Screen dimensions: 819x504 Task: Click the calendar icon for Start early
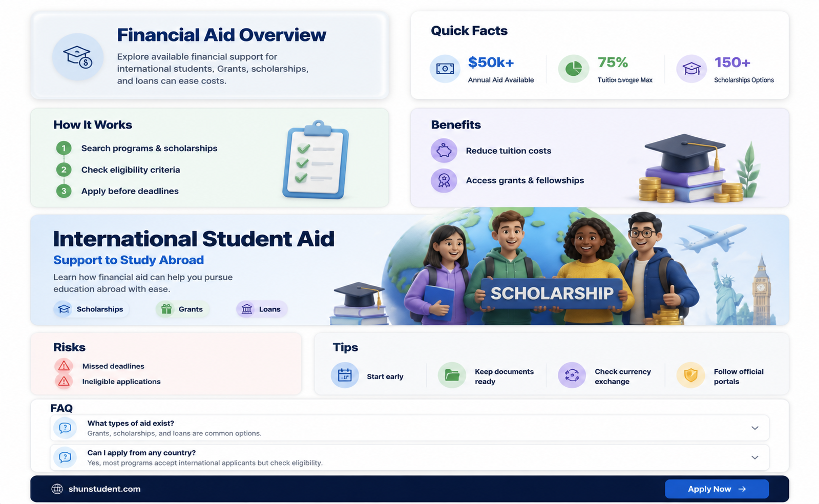(x=345, y=375)
